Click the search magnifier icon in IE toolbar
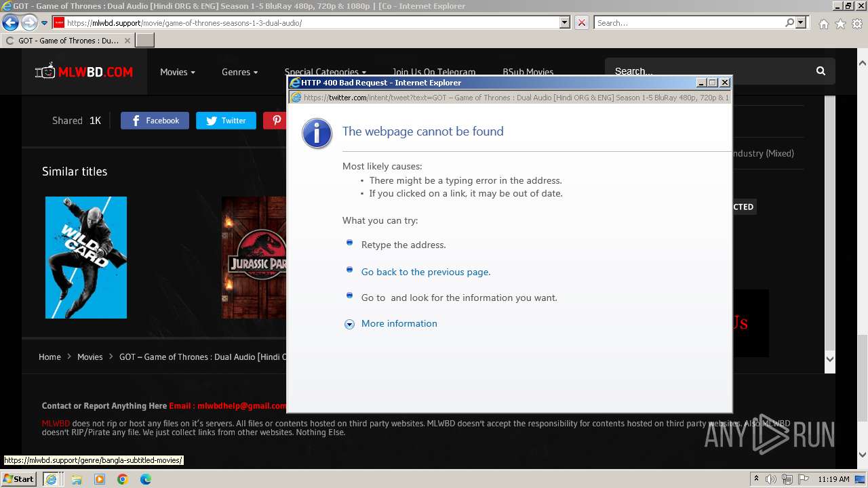This screenshot has width=868, height=488. [x=789, y=22]
